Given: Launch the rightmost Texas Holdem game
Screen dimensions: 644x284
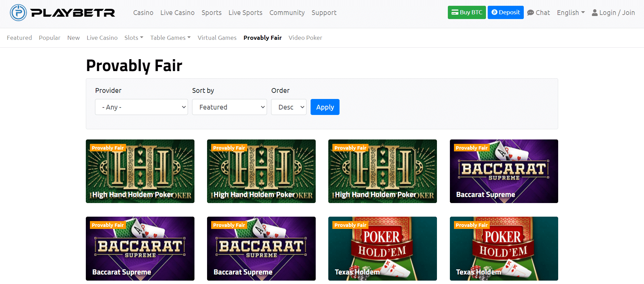Looking at the screenshot, I should (x=504, y=248).
